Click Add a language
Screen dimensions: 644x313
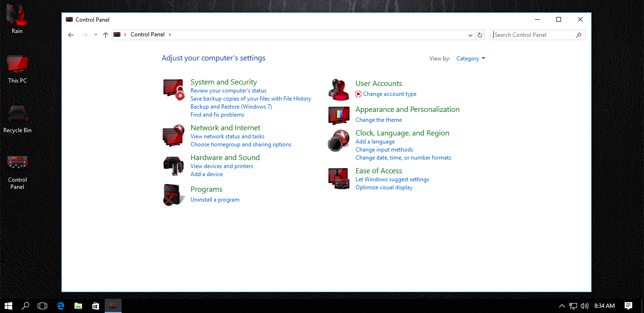[375, 142]
